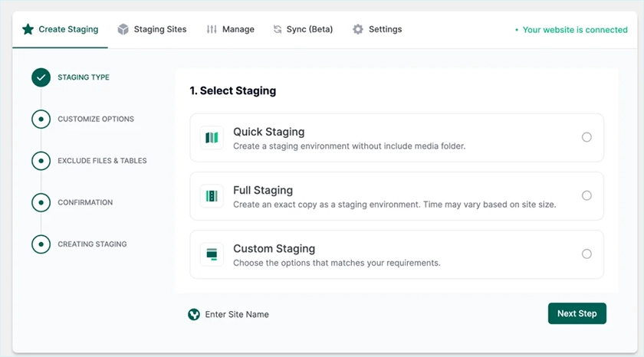Click the Custom Staging window icon
644x357 pixels.
click(x=212, y=254)
